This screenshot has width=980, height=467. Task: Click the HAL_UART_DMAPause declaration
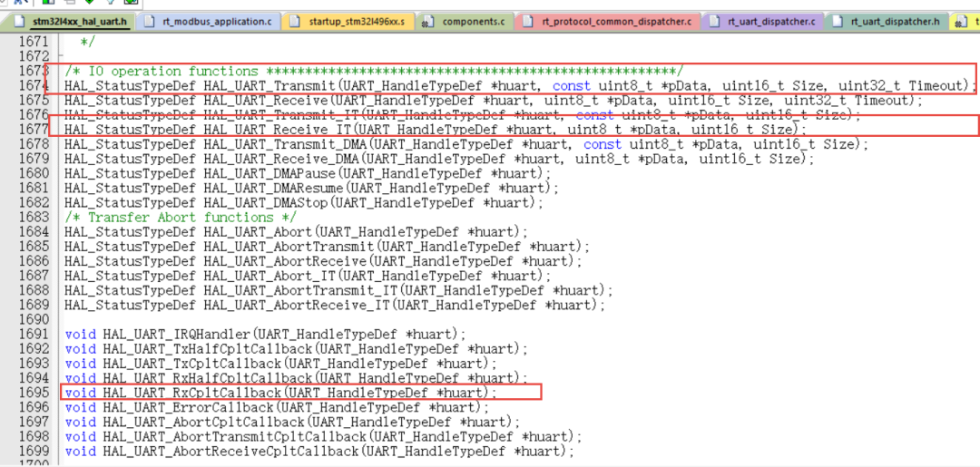coord(309,173)
